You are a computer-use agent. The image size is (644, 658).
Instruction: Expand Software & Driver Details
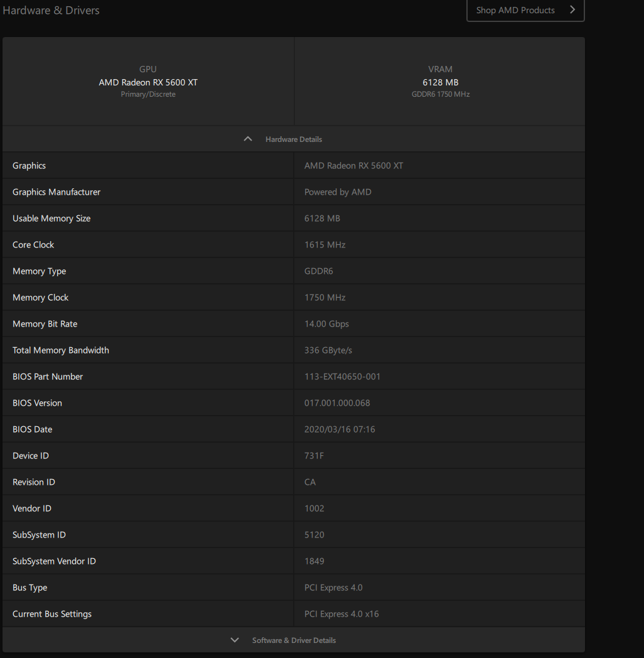tap(294, 640)
